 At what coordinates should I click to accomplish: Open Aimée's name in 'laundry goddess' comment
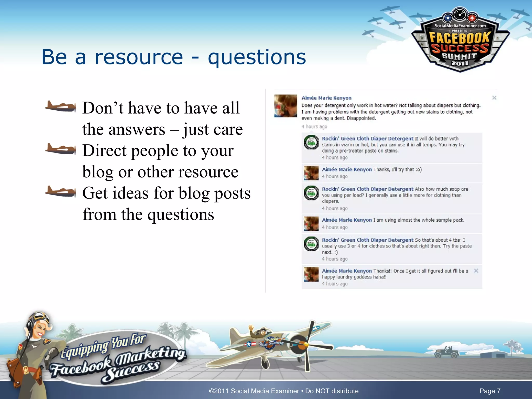(347, 271)
